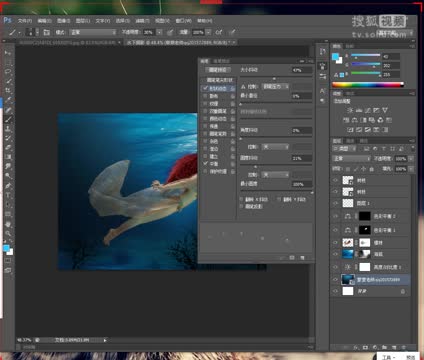
Task: Open the flow value slider arrow in the options bar
Action: tap(208, 32)
